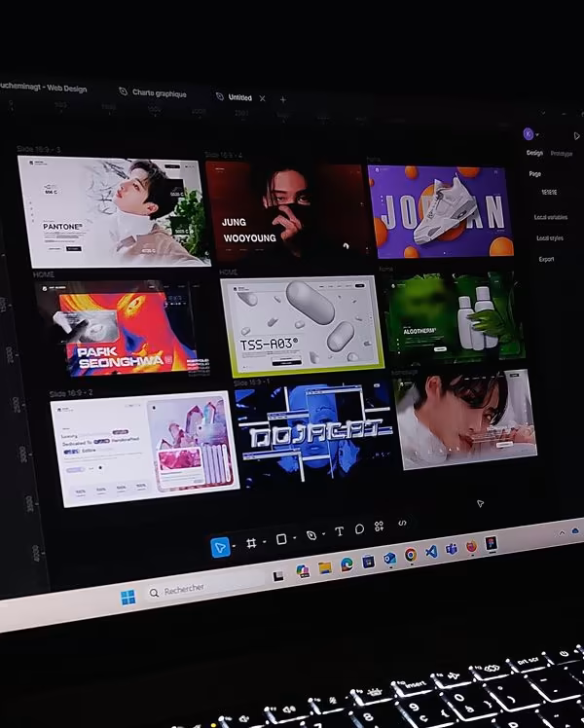Launch Microsoft Edge from taskbar
The height and width of the screenshot is (728, 584).
point(347,564)
